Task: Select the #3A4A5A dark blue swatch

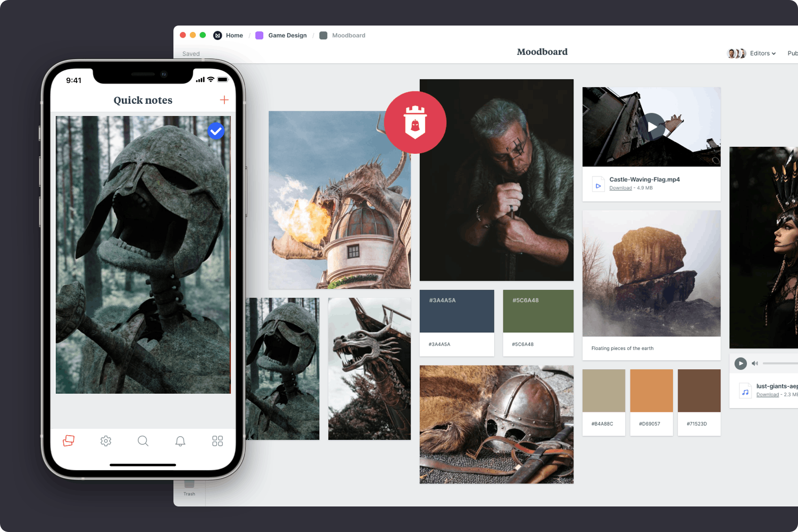Action: (457, 311)
